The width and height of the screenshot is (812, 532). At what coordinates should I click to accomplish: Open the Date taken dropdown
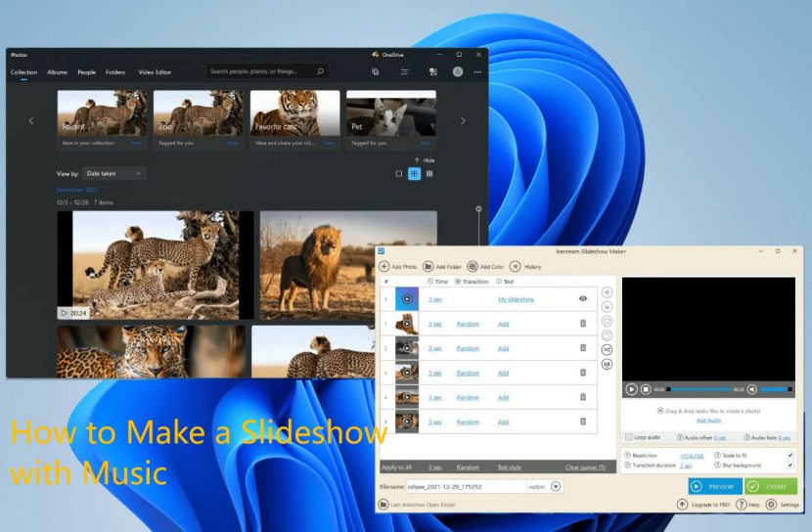pyautogui.click(x=113, y=173)
